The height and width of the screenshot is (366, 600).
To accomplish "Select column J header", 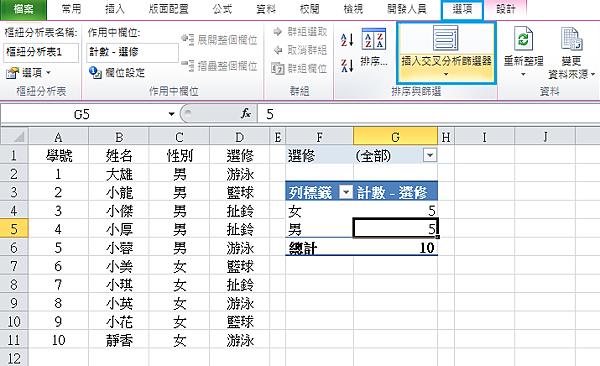I will (545, 137).
